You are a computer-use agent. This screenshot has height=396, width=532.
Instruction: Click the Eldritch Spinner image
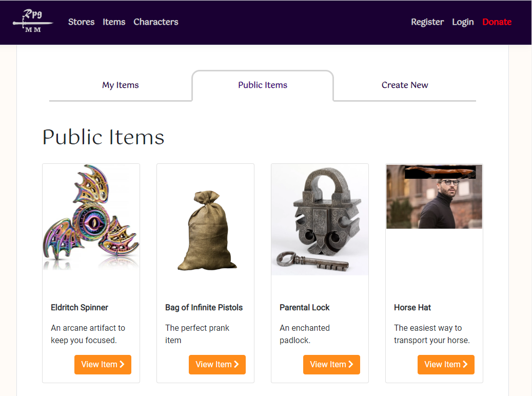point(91,217)
